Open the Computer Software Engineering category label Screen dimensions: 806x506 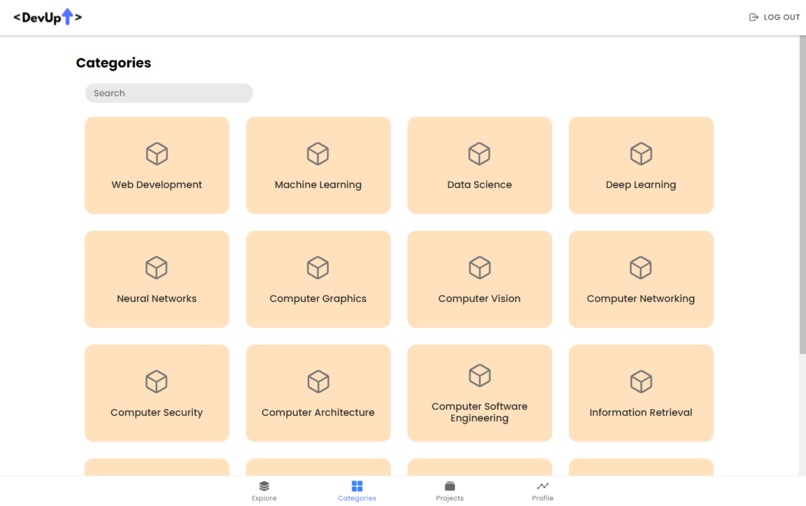point(480,412)
